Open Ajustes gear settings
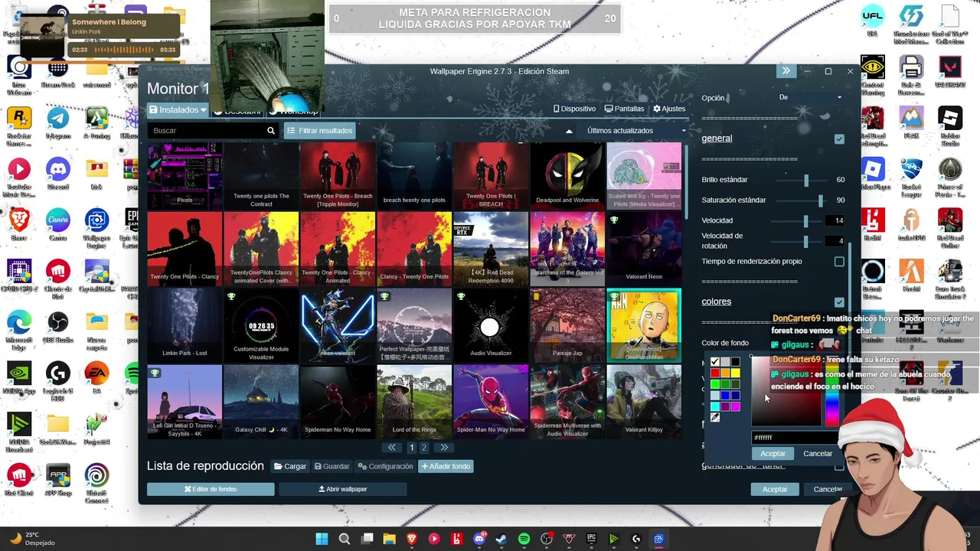 coord(669,109)
